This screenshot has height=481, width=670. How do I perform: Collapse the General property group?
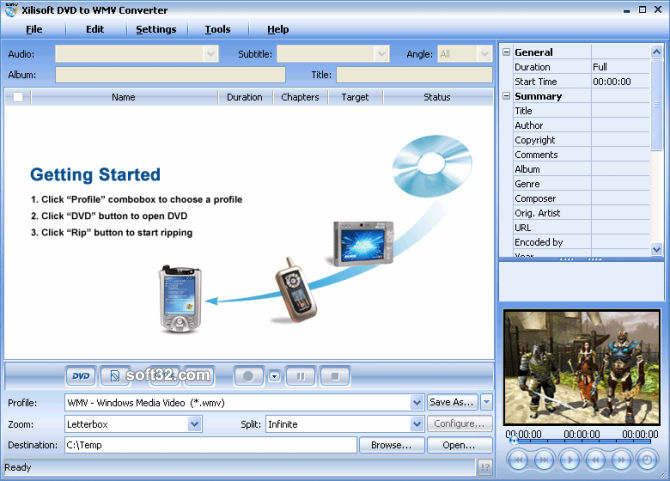tap(506, 52)
